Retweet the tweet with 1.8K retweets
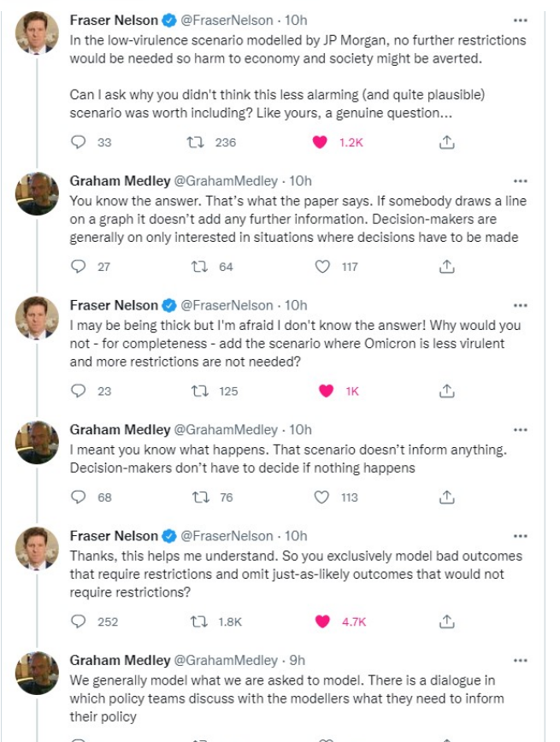This screenshot has width=560, height=742. [195, 621]
